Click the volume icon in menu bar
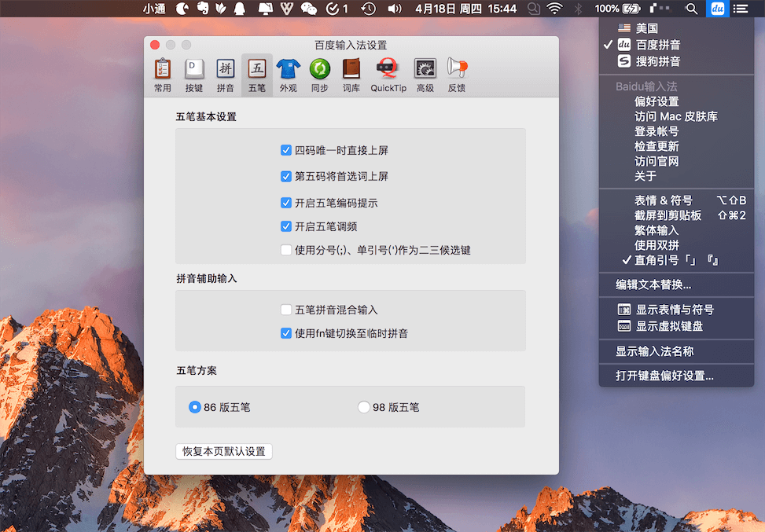 [394, 9]
